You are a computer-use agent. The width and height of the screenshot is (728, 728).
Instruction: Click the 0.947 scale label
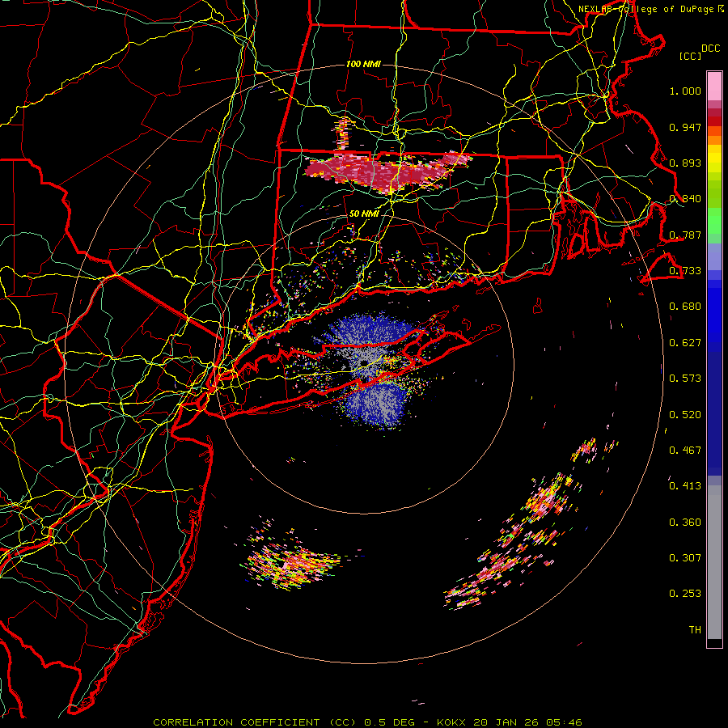click(x=685, y=127)
